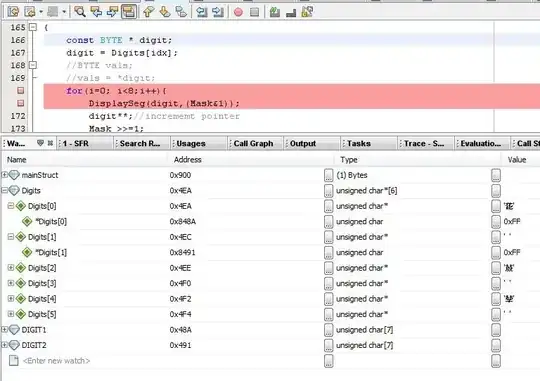Open the Forward history dropdown arrow
Screen dimensions: 540x381
(64, 12)
